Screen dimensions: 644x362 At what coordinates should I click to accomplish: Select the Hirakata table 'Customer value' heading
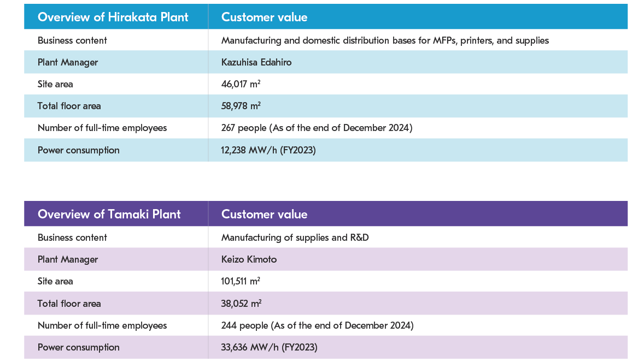[264, 17]
